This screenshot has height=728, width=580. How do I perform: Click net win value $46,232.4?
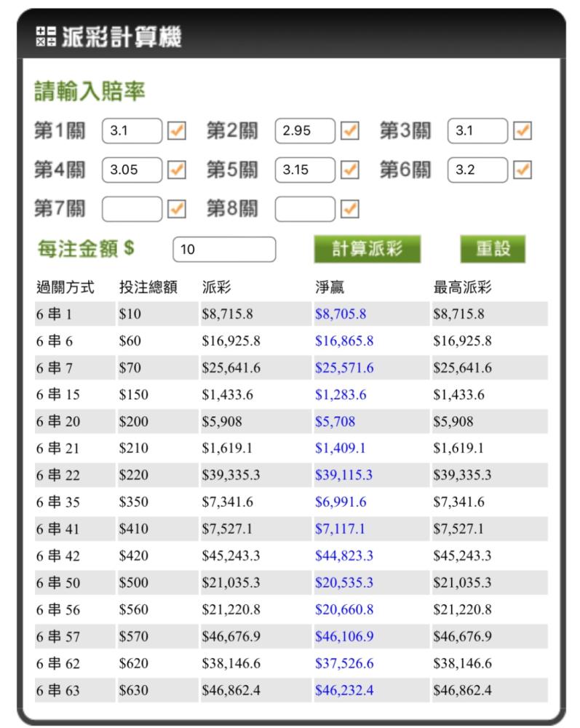tap(344, 690)
